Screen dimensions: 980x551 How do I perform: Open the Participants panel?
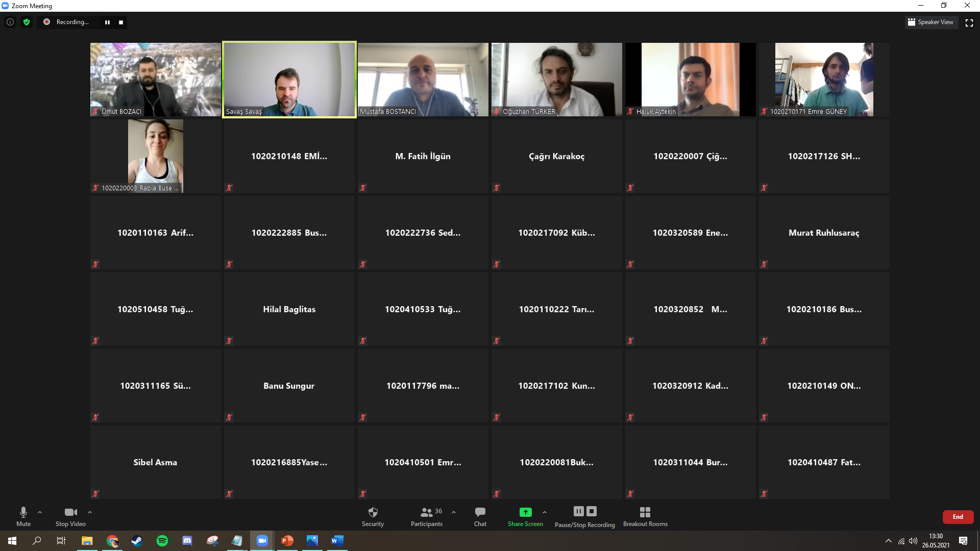(x=427, y=516)
